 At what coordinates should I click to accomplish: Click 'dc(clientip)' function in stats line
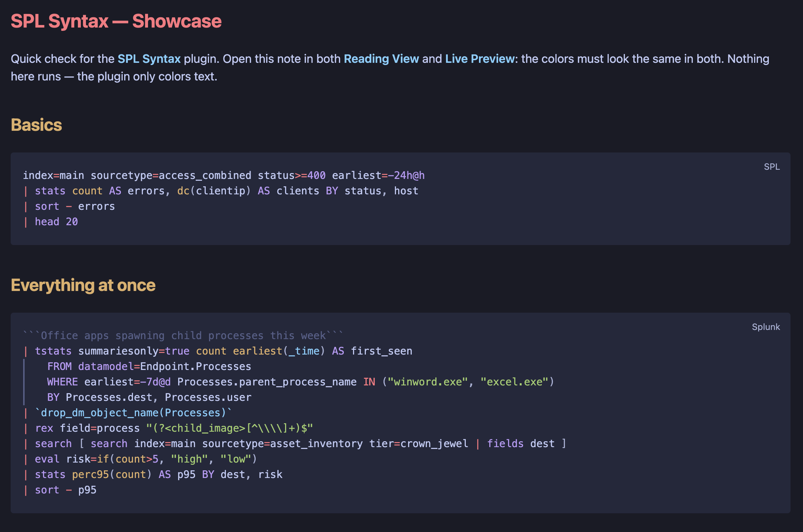pyautogui.click(x=214, y=191)
